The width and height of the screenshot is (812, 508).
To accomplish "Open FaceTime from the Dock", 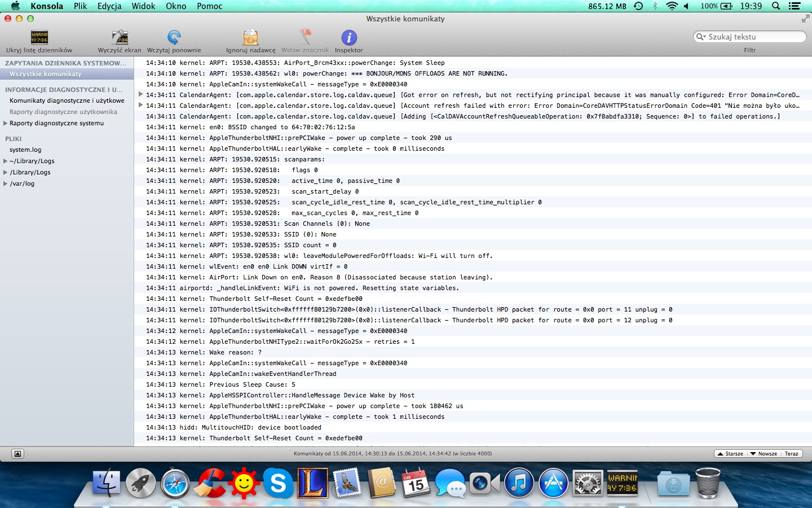I will click(484, 483).
